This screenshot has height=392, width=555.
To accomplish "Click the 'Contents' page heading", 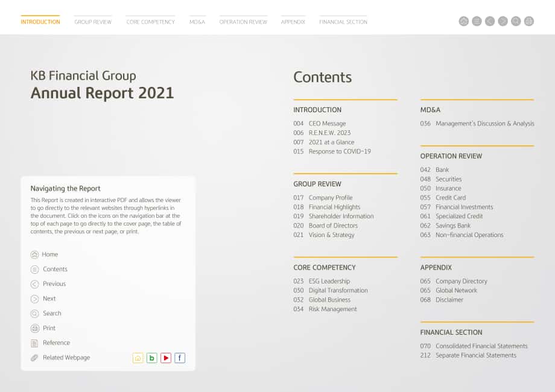I will (x=323, y=77).
